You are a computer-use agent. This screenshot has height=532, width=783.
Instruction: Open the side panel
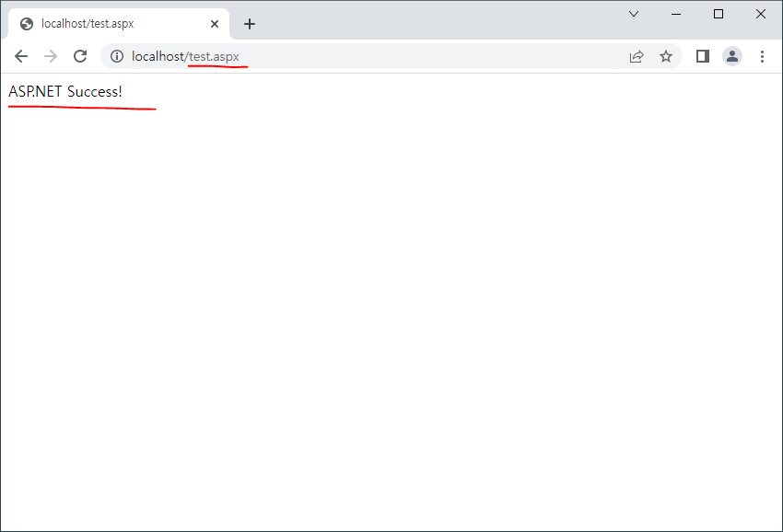[x=703, y=56]
